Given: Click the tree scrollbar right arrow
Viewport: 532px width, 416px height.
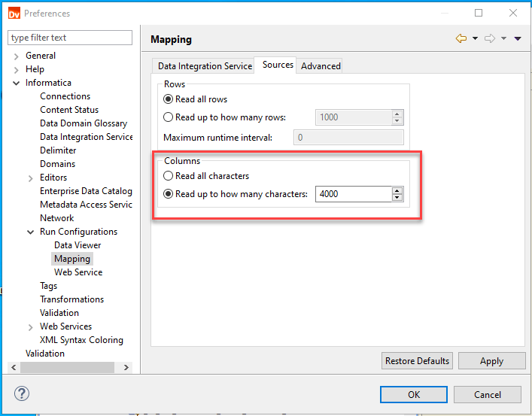Looking at the screenshot, I should (x=126, y=367).
